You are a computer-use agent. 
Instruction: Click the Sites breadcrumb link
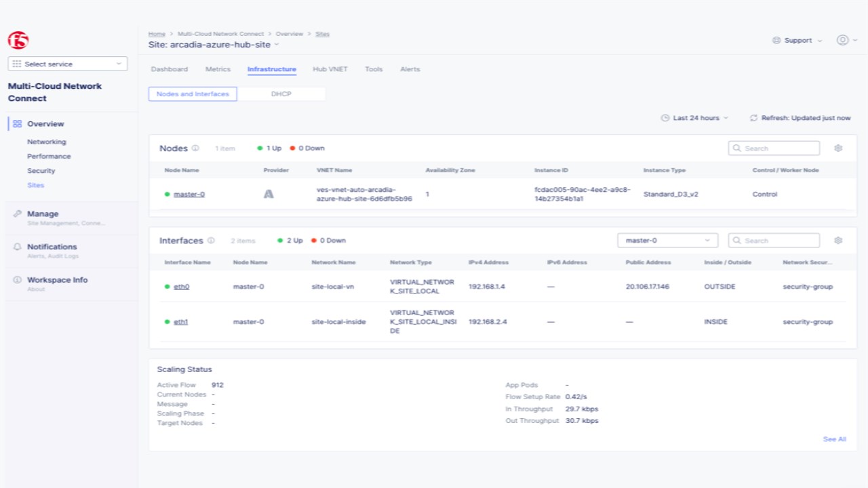(322, 34)
